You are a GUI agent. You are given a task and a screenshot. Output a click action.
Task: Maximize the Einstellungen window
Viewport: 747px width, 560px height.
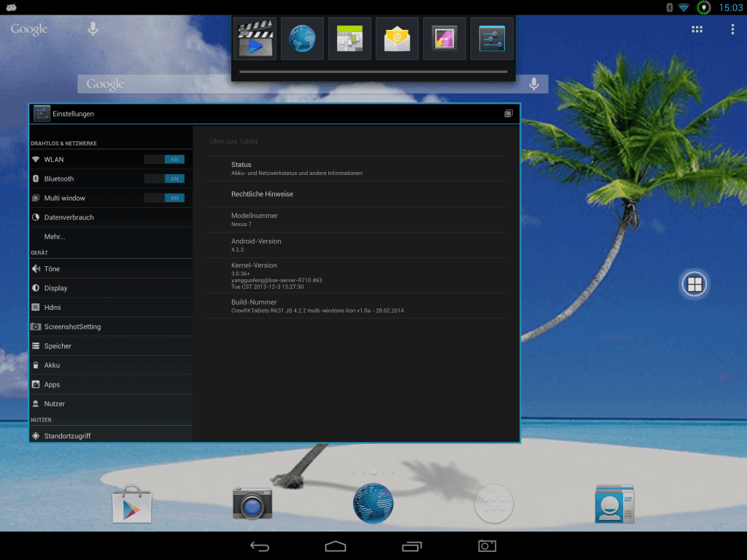coord(508,113)
